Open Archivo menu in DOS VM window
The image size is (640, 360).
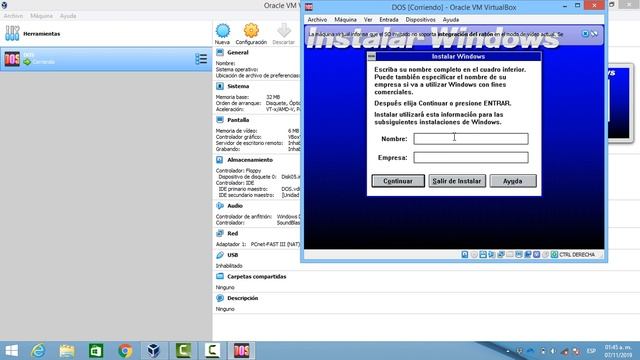317,20
